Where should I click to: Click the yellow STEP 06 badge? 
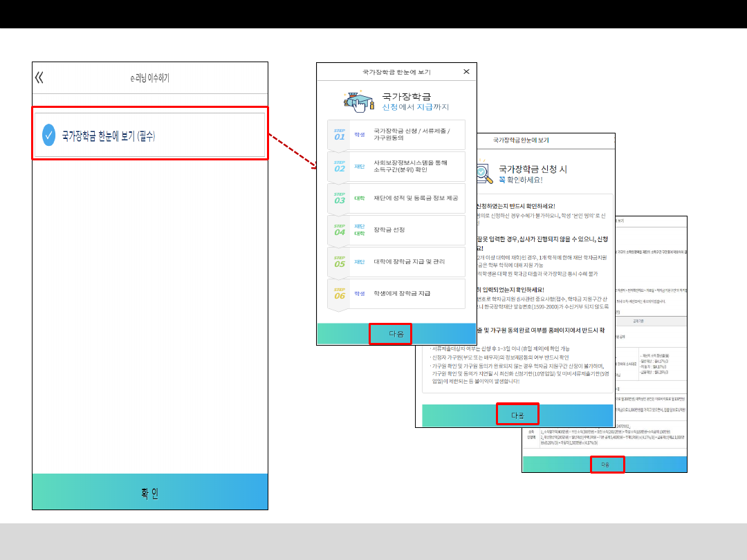pos(340,294)
